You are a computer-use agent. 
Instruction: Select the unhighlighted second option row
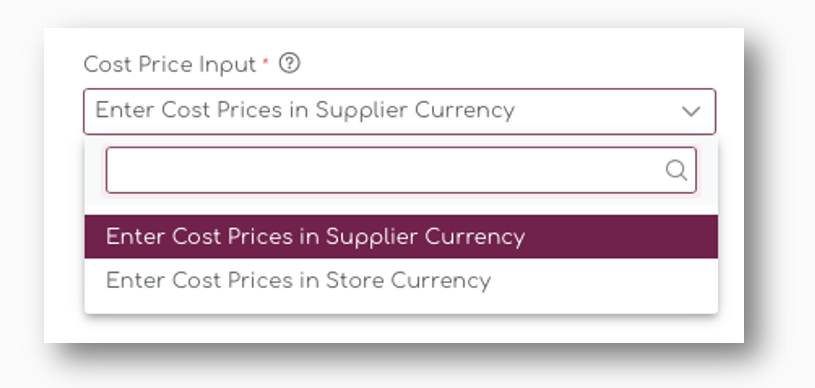tap(401, 281)
